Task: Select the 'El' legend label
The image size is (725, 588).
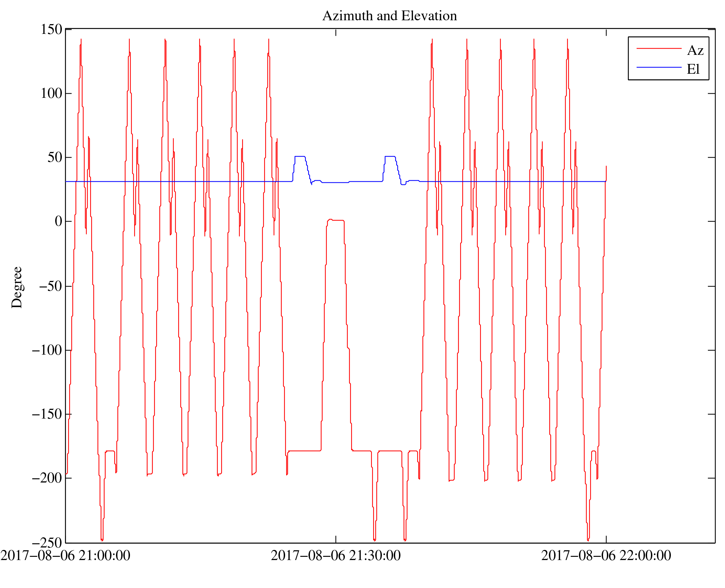Action: (x=693, y=69)
